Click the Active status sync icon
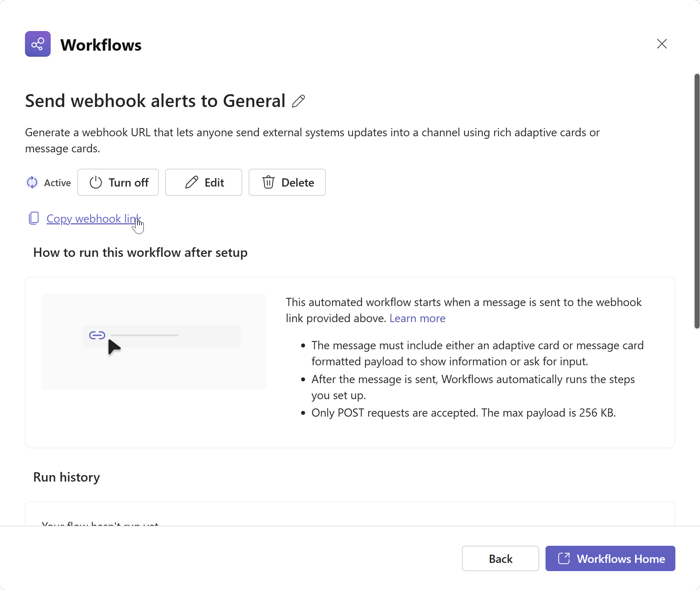 click(32, 182)
